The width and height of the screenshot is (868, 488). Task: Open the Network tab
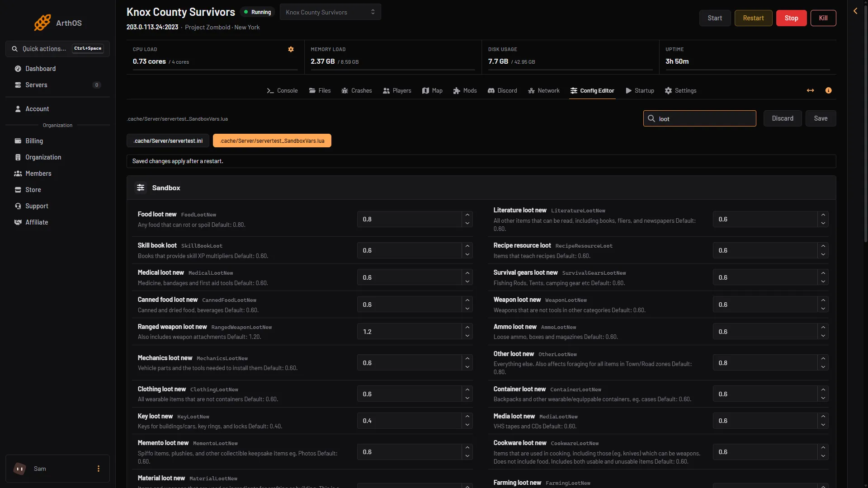pos(544,90)
